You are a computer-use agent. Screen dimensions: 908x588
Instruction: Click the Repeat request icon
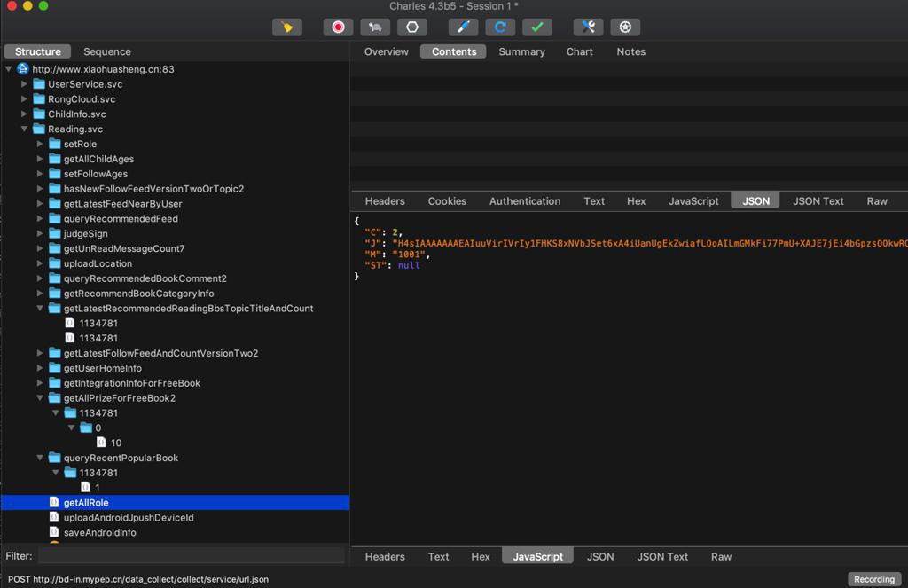tap(500, 27)
